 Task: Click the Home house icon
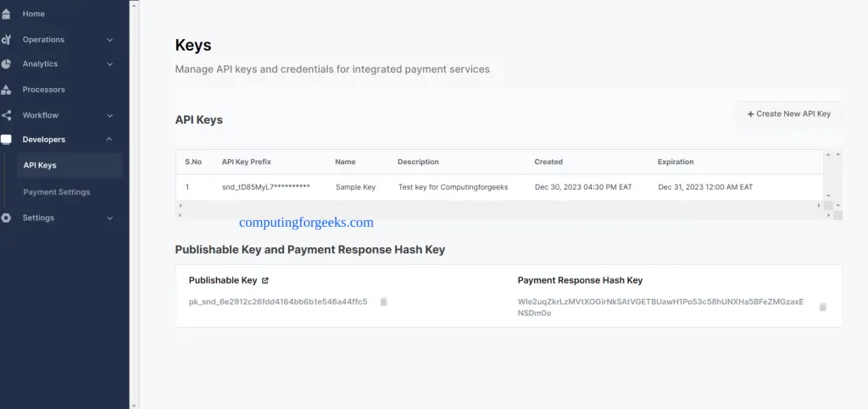(x=6, y=14)
